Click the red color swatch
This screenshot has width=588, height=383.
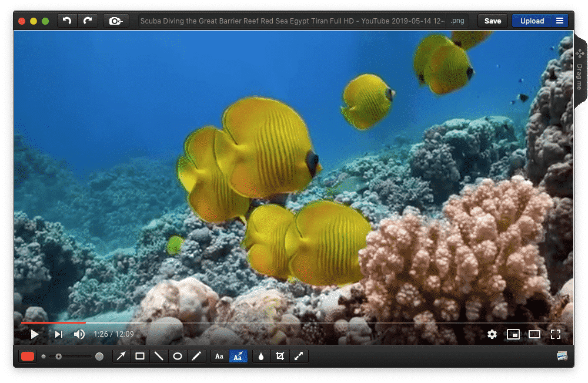[x=27, y=356]
